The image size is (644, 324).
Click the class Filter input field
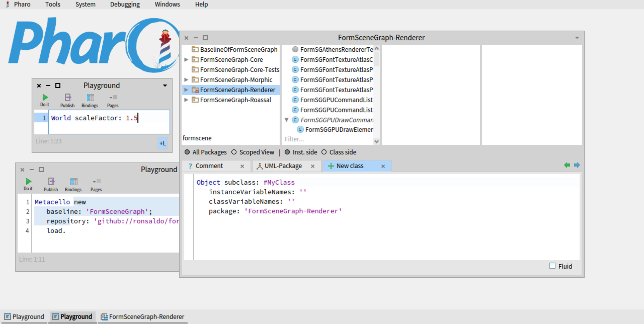pyautogui.click(x=328, y=139)
